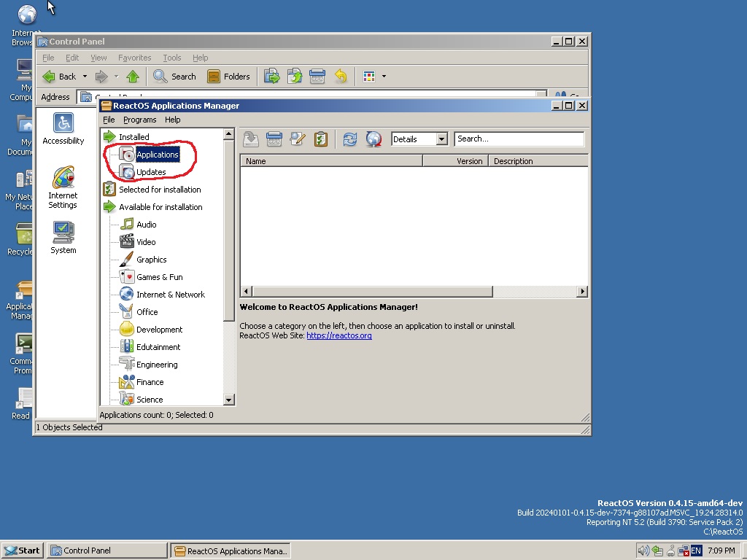This screenshot has height=560, width=747.
Task: Click the category tree scroll down arrow
Action: pyautogui.click(x=228, y=400)
